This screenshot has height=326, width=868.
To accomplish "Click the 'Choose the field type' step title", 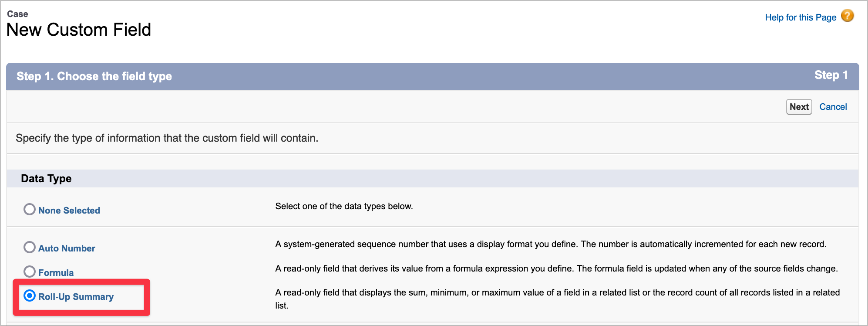I will [x=94, y=76].
